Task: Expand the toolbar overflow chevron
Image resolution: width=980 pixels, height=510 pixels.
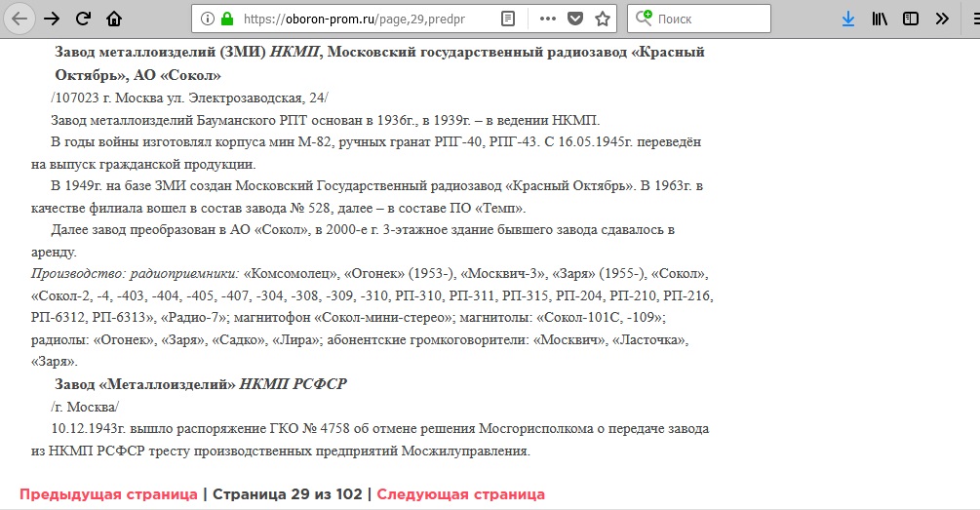Action: [942, 19]
